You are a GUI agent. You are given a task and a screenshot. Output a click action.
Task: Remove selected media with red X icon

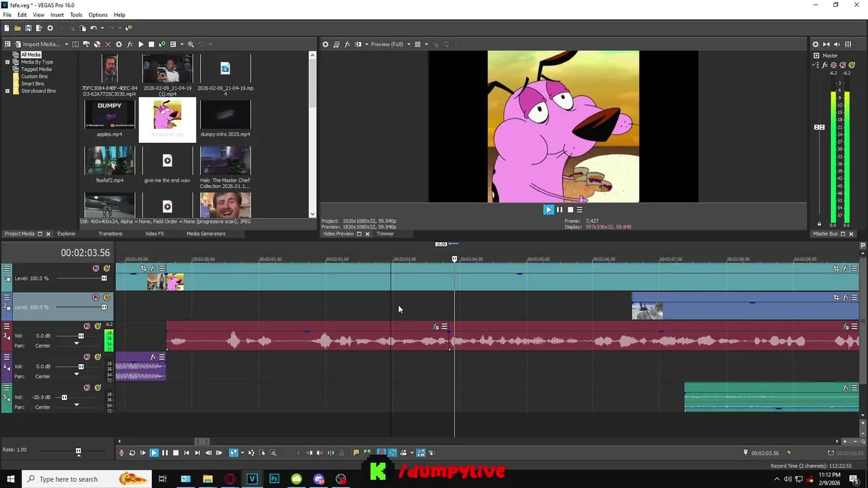108,44
